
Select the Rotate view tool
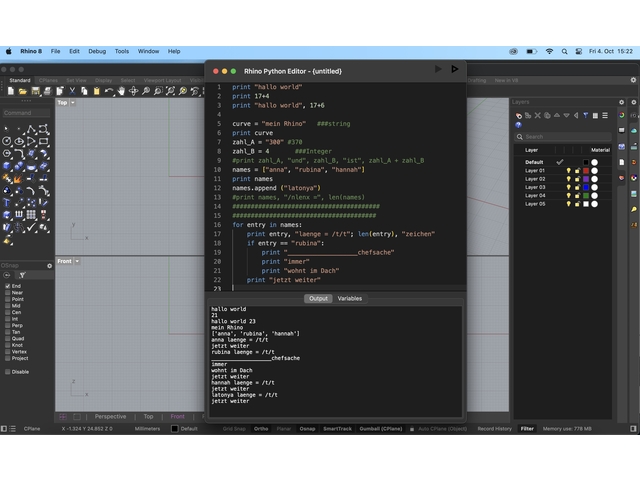pos(133,91)
